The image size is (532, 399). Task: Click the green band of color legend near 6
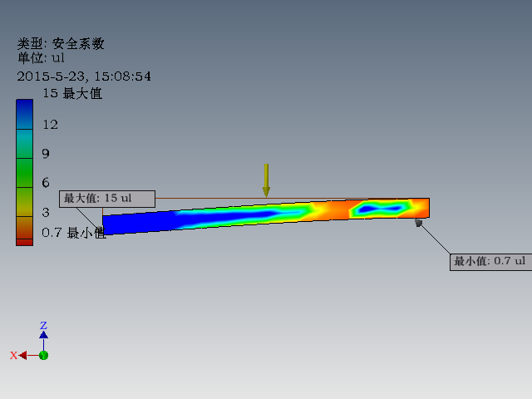point(24,173)
